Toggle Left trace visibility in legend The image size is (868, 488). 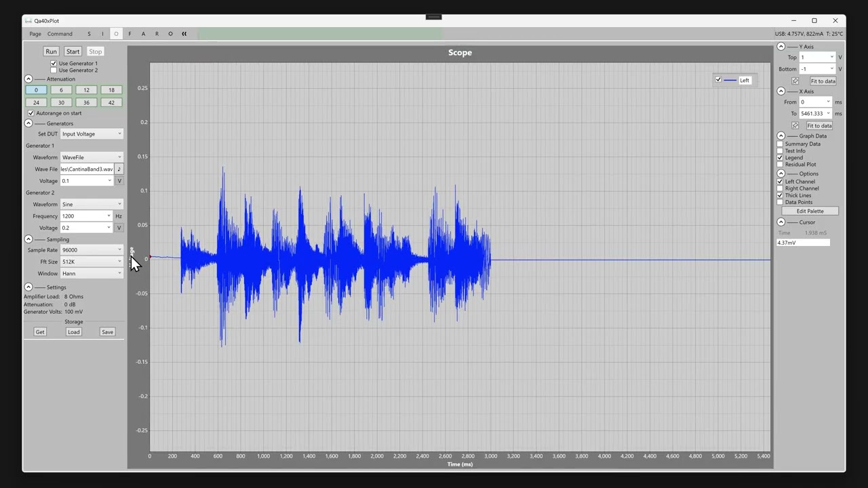click(718, 80)
